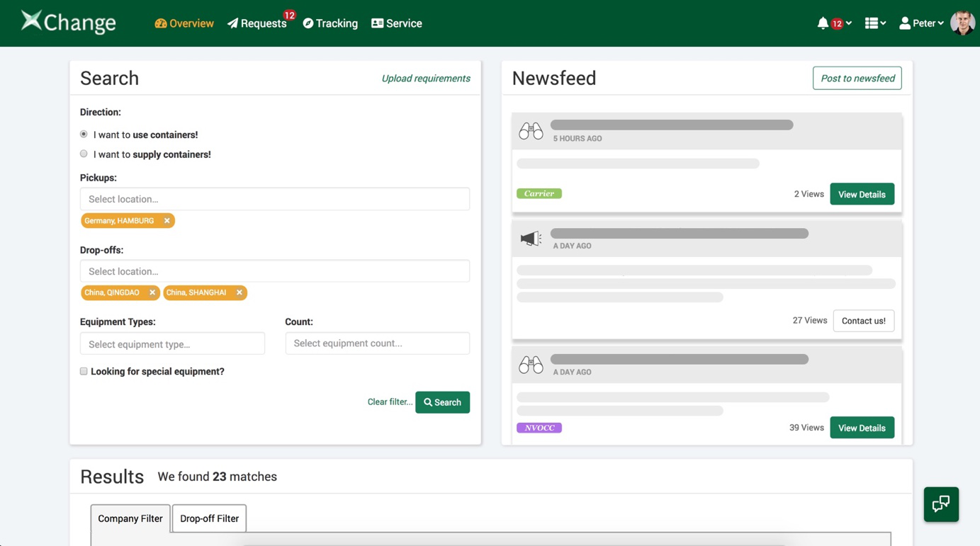Open the Tracking menu
This screenshot has height=546, width=980.
coord(330,23)
